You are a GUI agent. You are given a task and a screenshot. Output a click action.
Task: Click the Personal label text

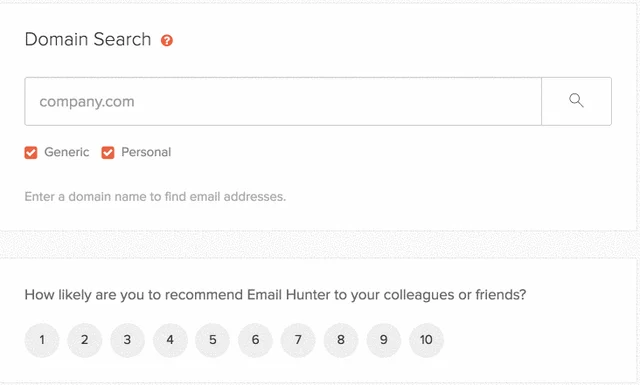click(146, 152)
